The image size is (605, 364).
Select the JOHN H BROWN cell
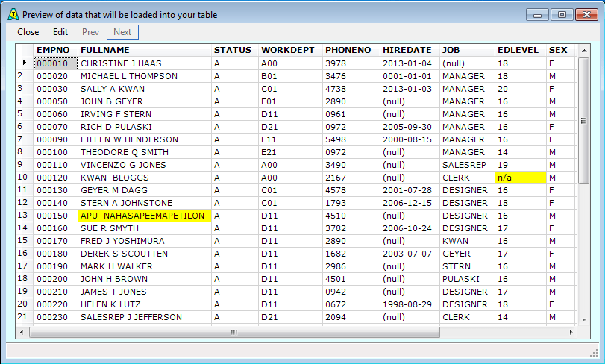(145, 279)
